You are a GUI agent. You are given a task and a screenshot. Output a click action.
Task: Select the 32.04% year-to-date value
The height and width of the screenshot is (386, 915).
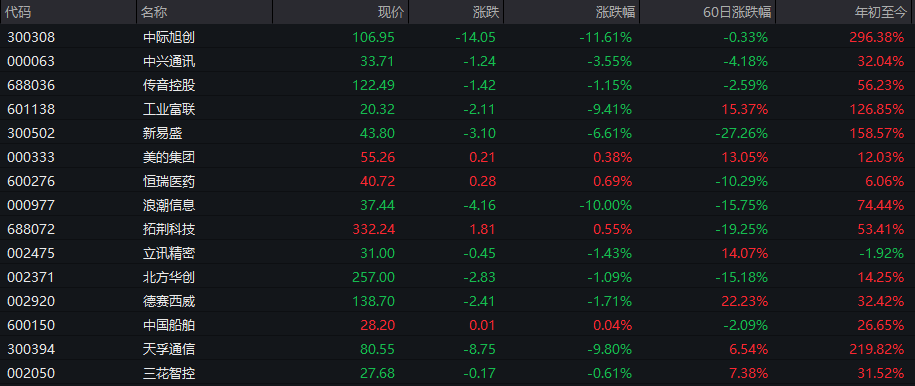tap(881, 61)
